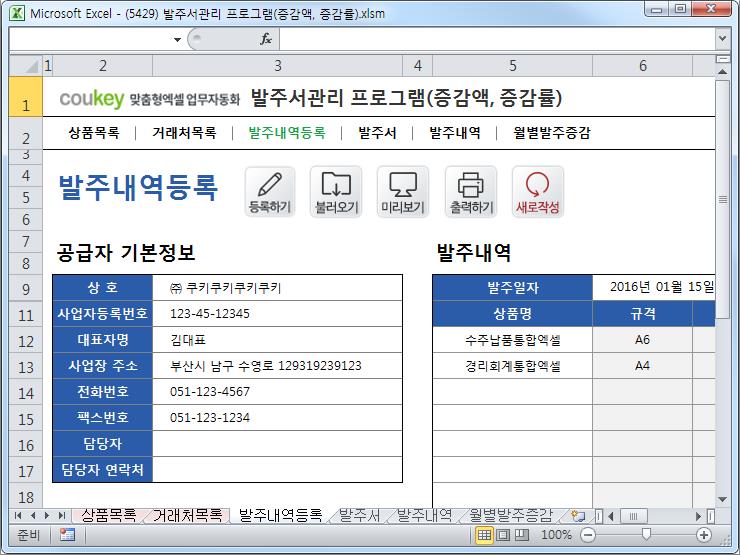The width and height of the screenshot is (740, 555).
Task: Open the 거래처목록 sheet tab
Action: 187,515
